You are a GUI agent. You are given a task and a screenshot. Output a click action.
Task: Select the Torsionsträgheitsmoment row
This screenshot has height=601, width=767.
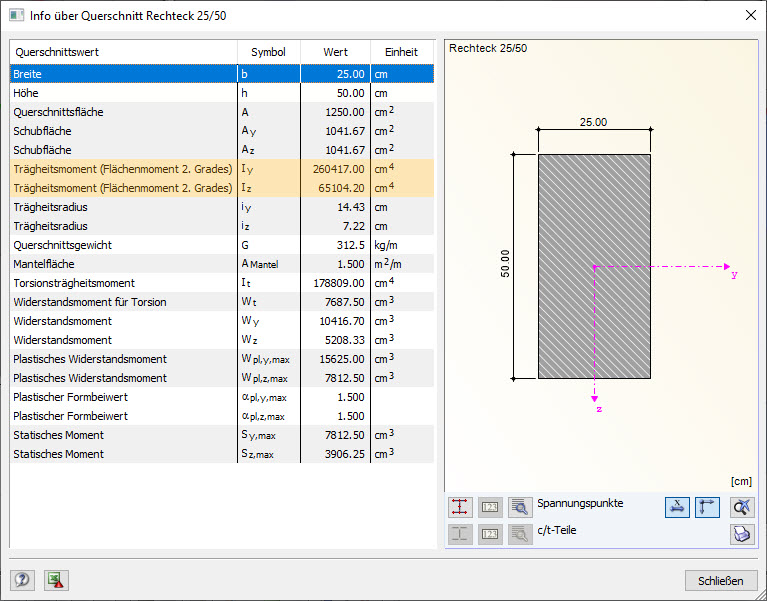point(222,283)
